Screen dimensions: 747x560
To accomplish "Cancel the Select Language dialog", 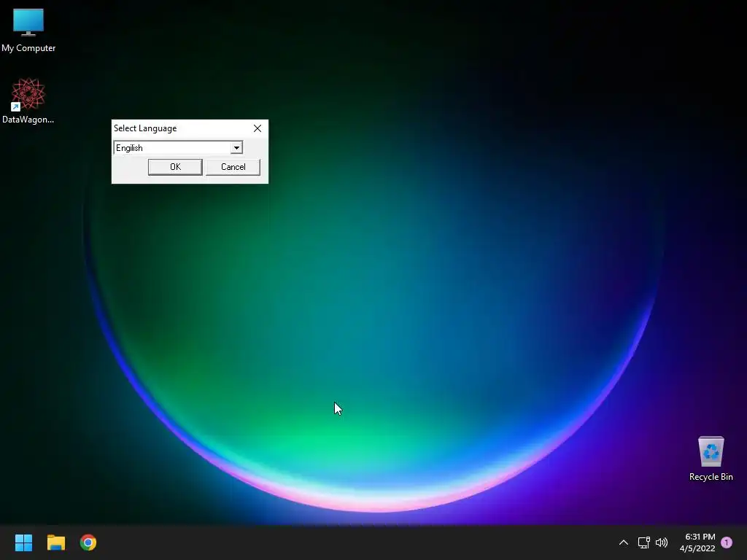I will (233, 167).
